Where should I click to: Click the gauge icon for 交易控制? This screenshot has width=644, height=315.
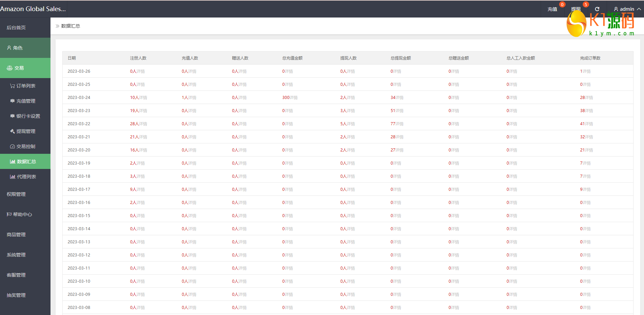pyautogui.click(x=12, y=146)
